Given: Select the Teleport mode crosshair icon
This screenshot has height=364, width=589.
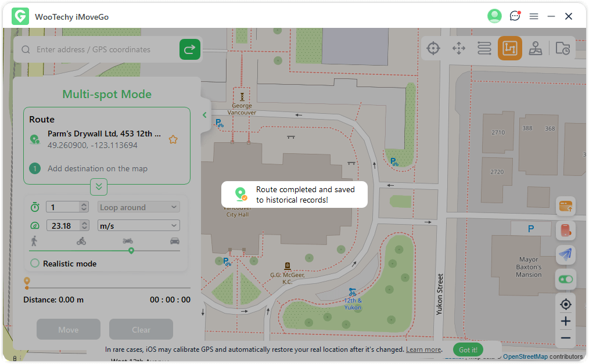Looking at the screenshot, I should [x=433, y=49].
